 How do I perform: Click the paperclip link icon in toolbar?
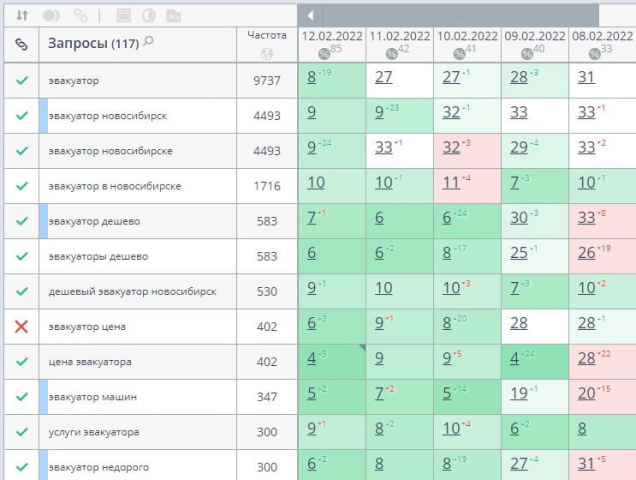(80, 15)
